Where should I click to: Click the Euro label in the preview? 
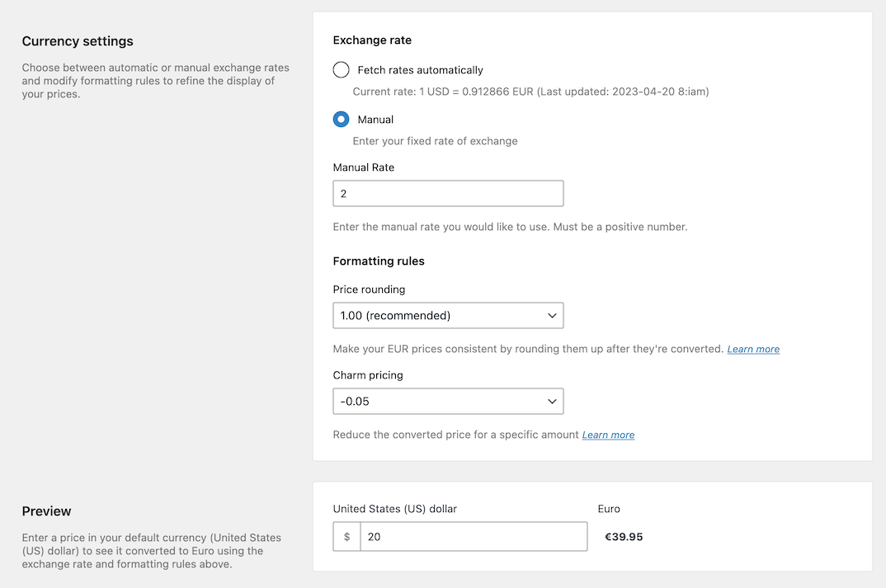(x=609, y=509)
